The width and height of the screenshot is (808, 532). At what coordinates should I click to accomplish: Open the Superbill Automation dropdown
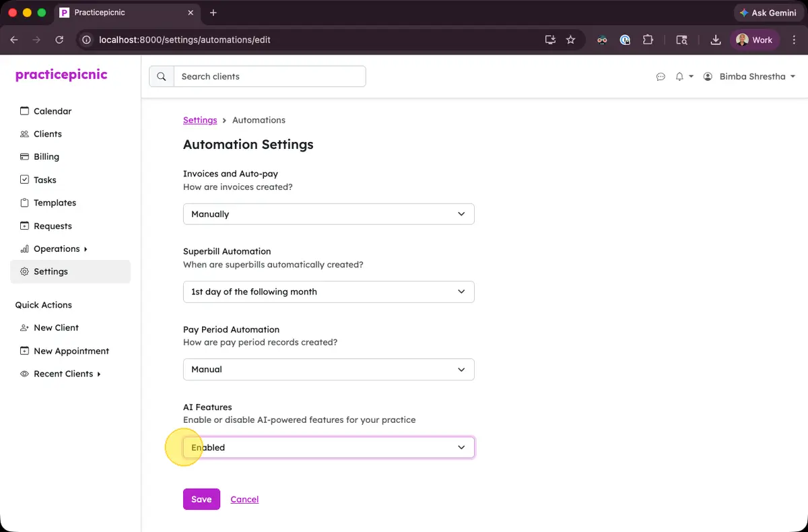(x=328, y=292)
